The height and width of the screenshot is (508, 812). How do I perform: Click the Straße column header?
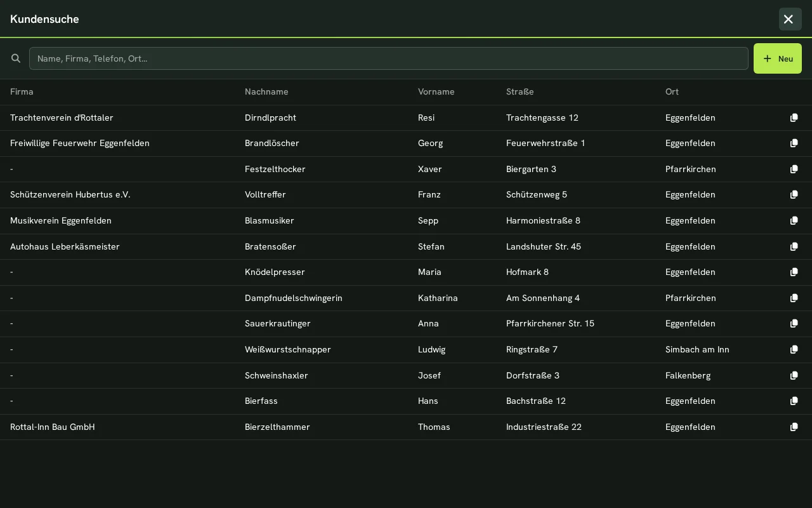(520, 91)
